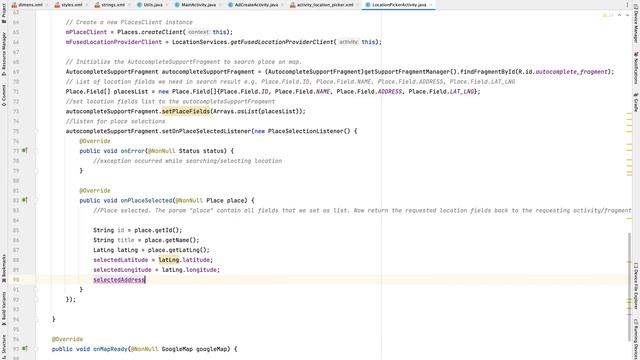Click the fold end marker at line 92
Screen dimensions: 640x360
coord(36,299)
